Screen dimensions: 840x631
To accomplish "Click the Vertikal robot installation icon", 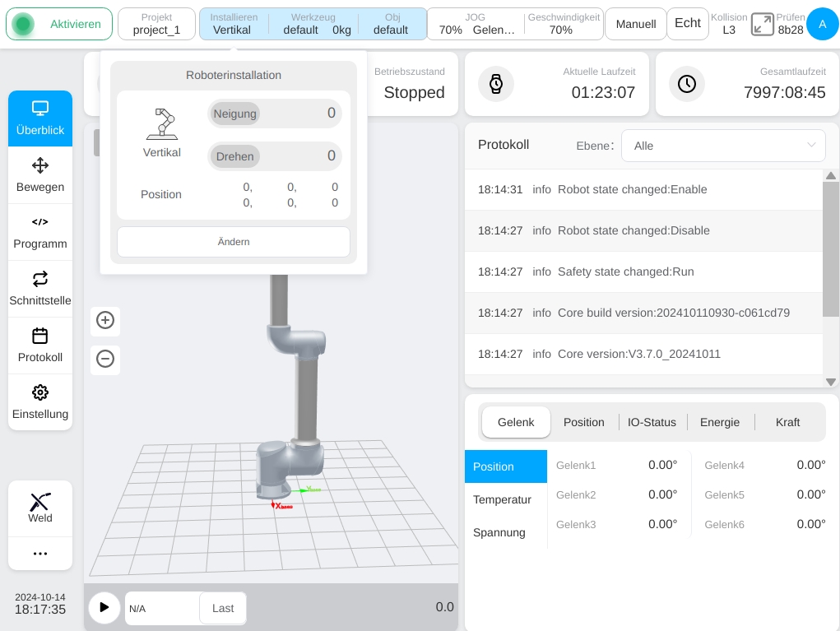I will point(162,124).
